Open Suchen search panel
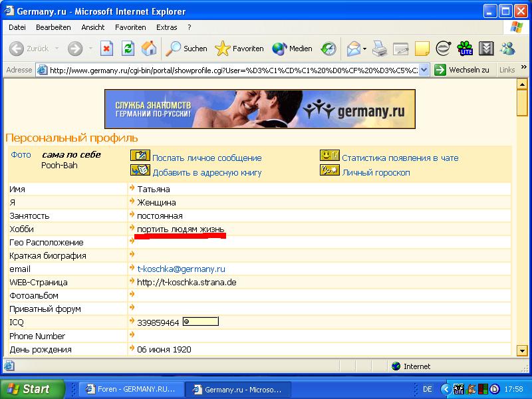The width and height of the screenshot is (532, 399). [x=186, y=49]
